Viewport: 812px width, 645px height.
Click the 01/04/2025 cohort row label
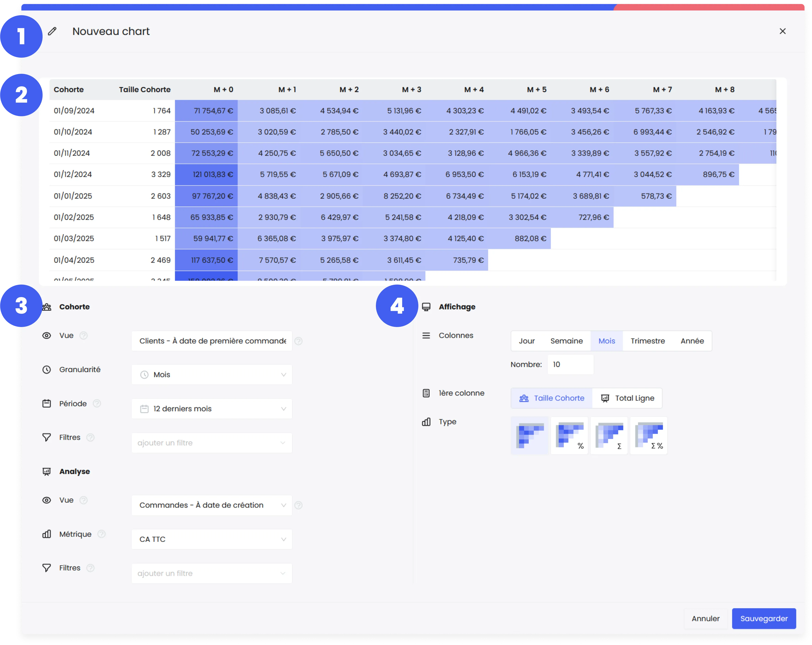74,260
